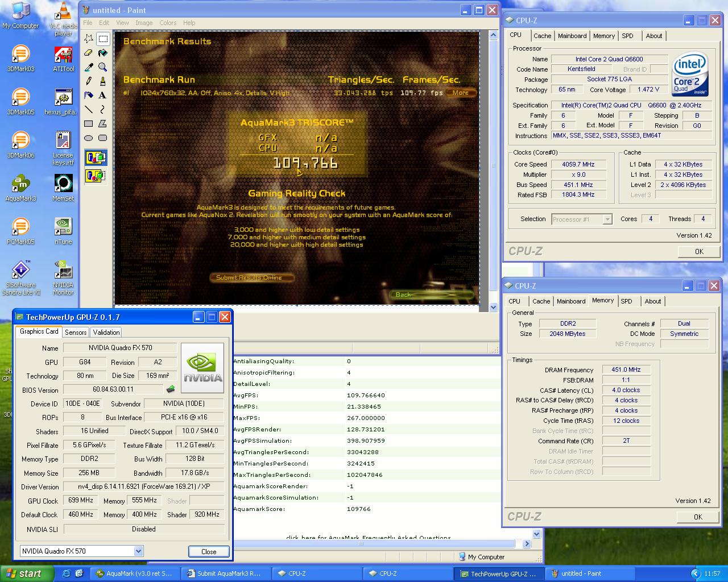Choose the Ellipse shape tool
This screenshot has width=728, height=582.
pyautogui.click(x=89, y=138)
